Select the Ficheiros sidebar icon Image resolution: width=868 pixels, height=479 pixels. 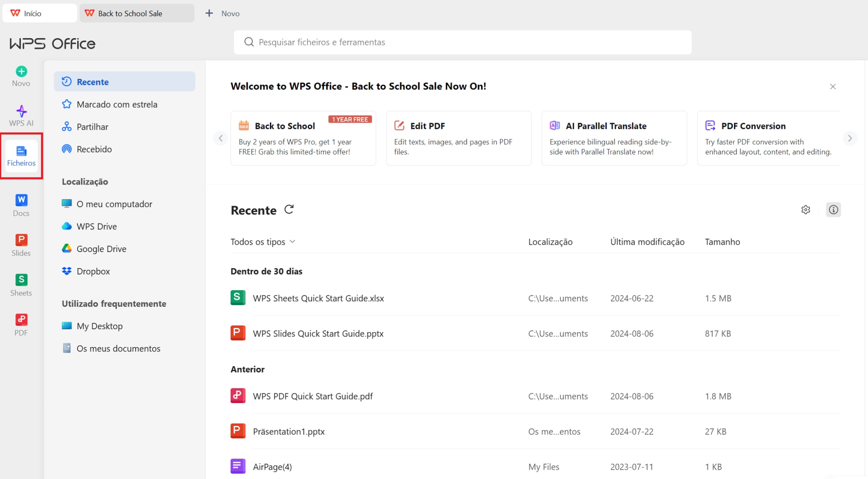tap(21, 156)
